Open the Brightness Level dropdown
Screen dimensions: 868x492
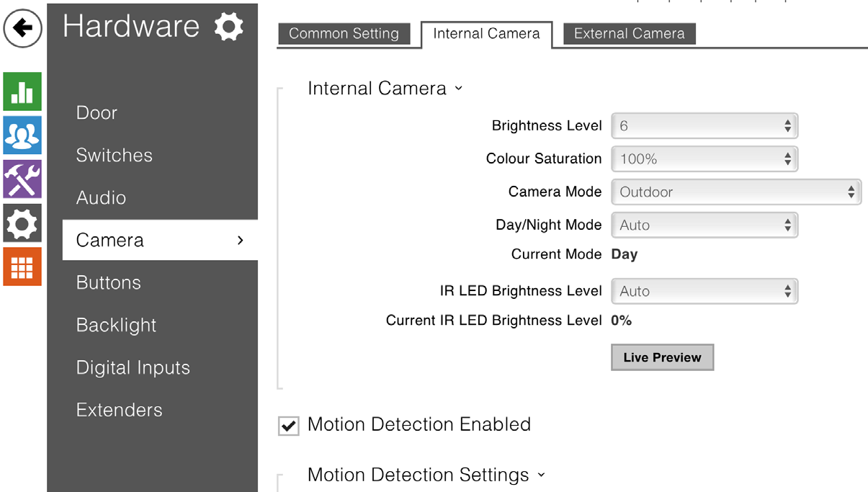pos(704,126)
